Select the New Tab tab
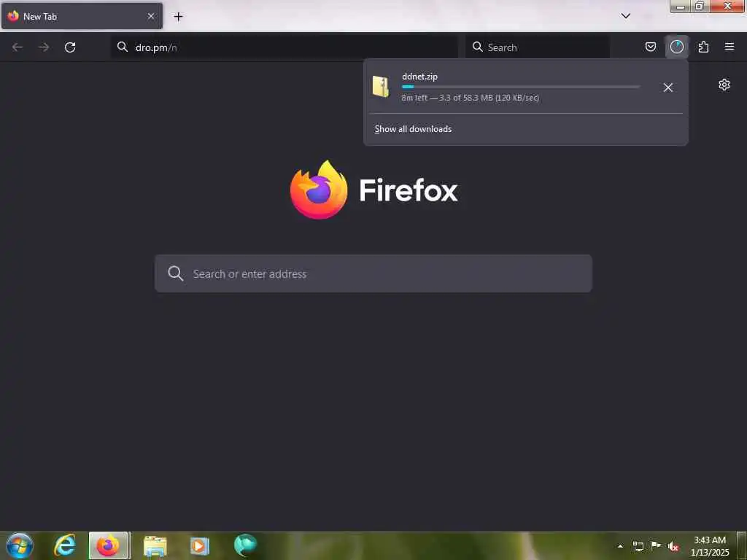 tap(82, 16)
